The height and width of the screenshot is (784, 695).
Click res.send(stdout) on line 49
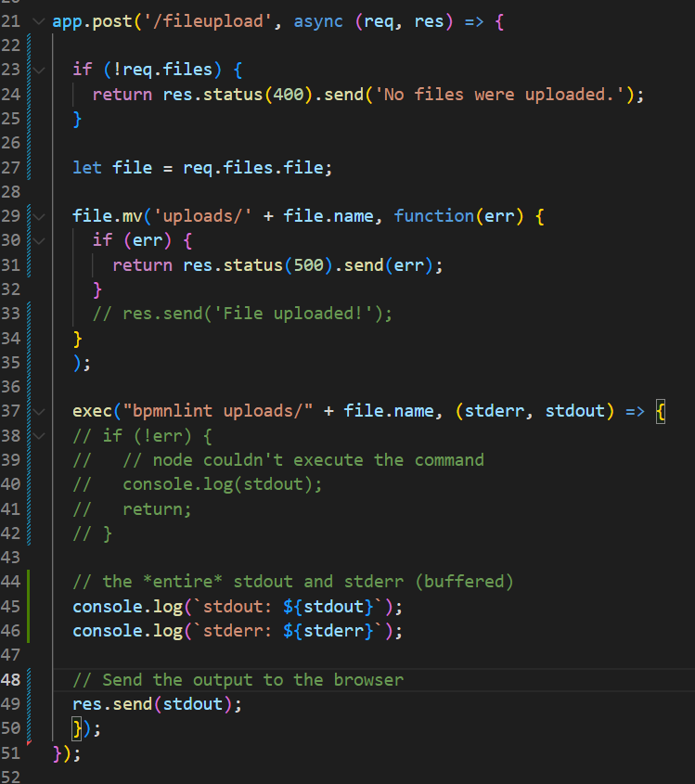pos(157,704)
